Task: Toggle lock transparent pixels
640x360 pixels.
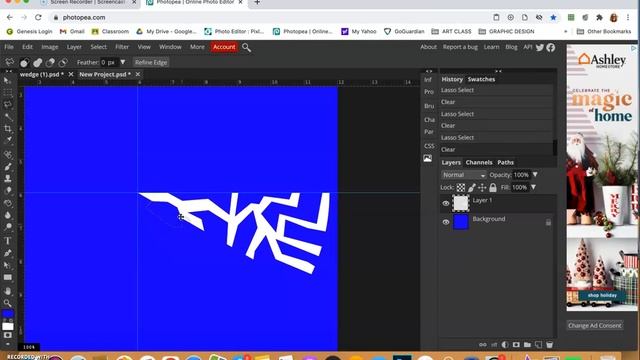Action: (x=461, y=187)
